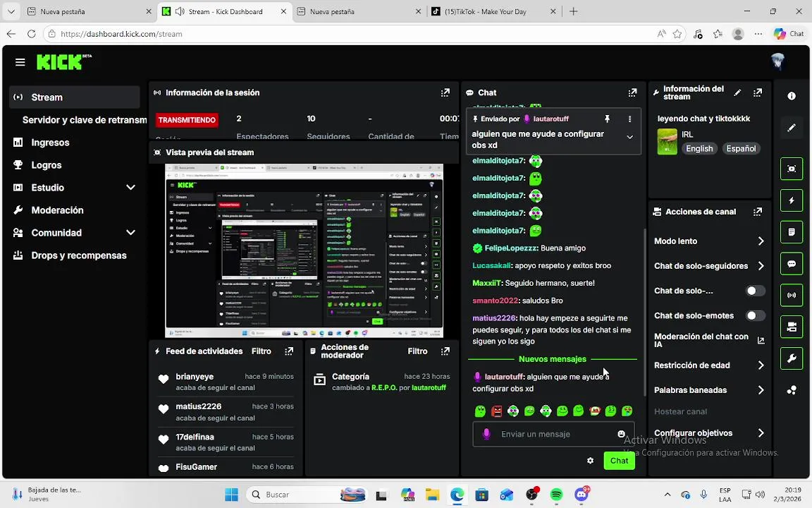Pop out the Feed de actividades panel
Viewport: 812px width, 508px height.
pos(289,351)
